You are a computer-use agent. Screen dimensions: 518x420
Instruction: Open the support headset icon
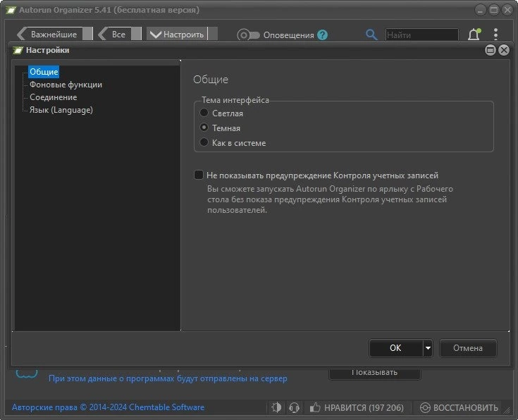[294, 407]
